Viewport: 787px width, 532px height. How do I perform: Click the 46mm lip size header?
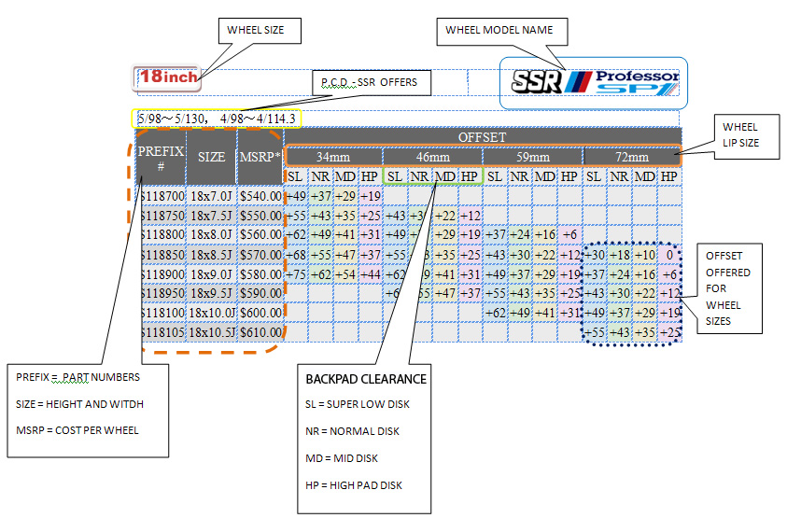(x=432, y=156)
